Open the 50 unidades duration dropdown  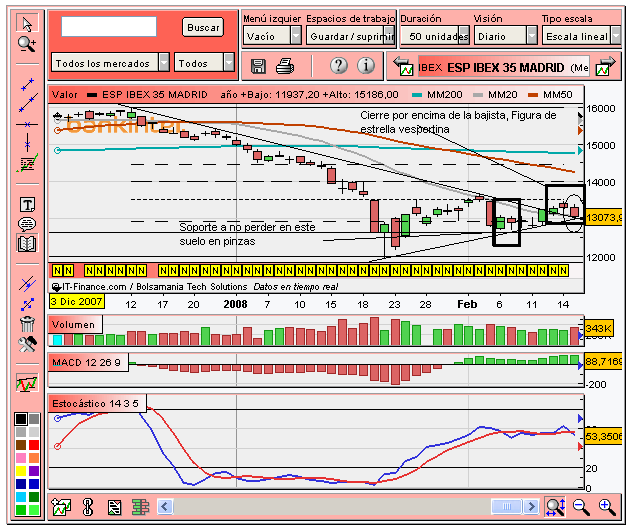point(435,35)
